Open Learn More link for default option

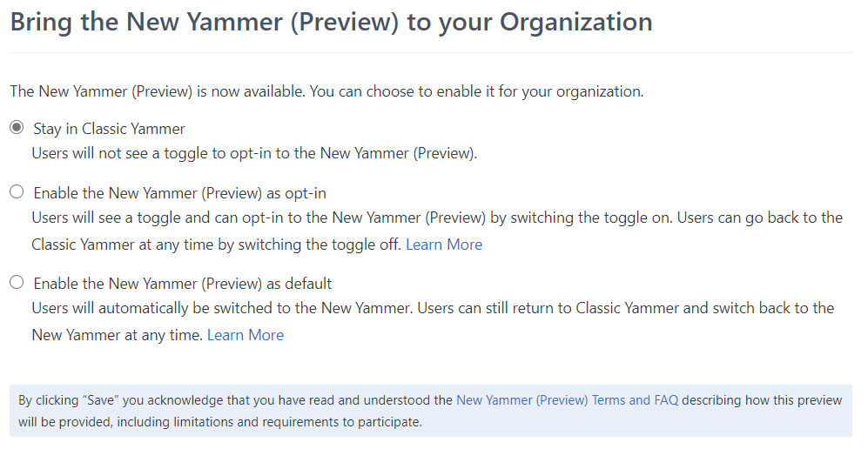tap(245, 335)
